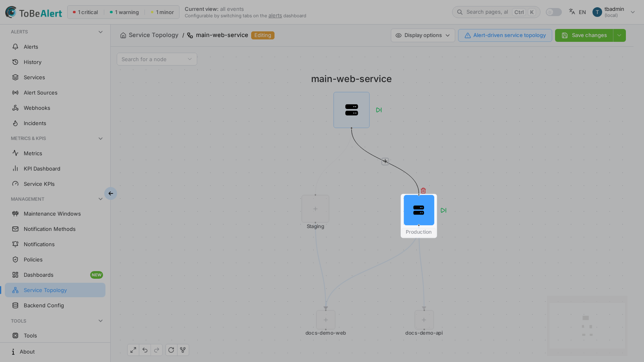Click the Search pages input field
The width and height of the screenshot is (644, 362).
tap(496, 12)
